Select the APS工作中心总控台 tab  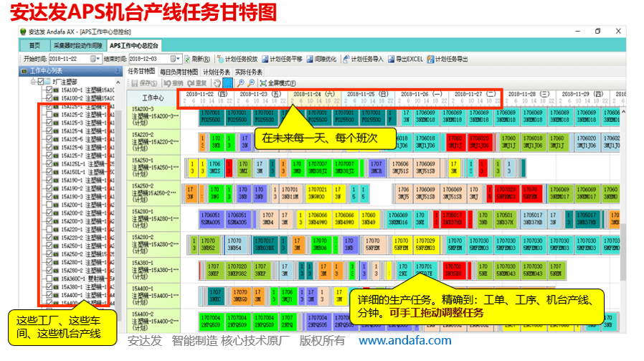pos(134,46)
